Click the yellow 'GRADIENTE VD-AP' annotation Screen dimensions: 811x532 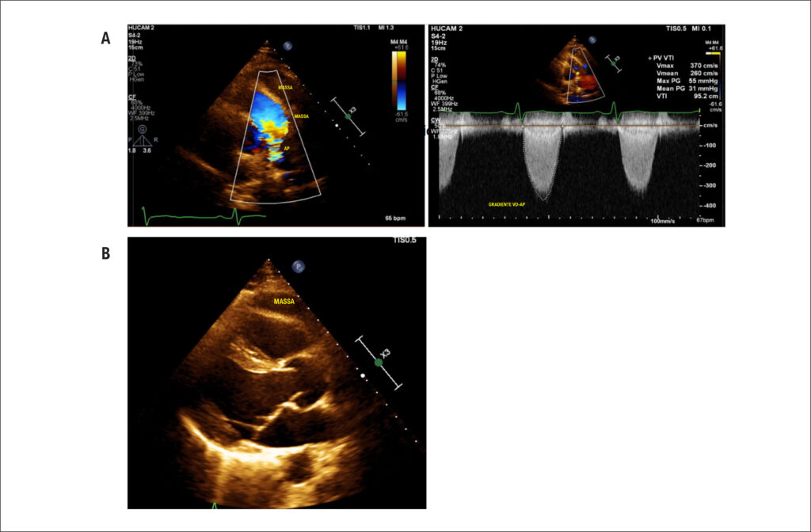(508, 205)
